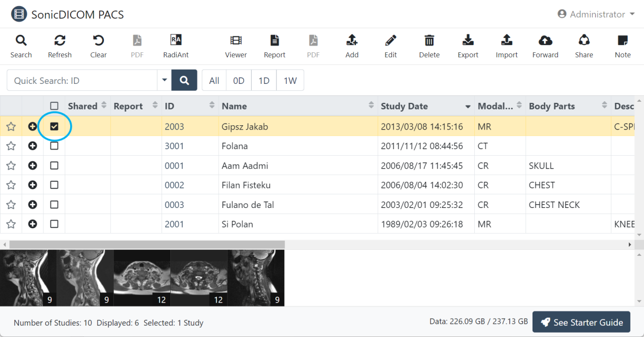Image resolution: width=644 pixels, height=337 pixels.
Task: Launch RadiAnt viewer from toolbar
Action: point(176,46)
